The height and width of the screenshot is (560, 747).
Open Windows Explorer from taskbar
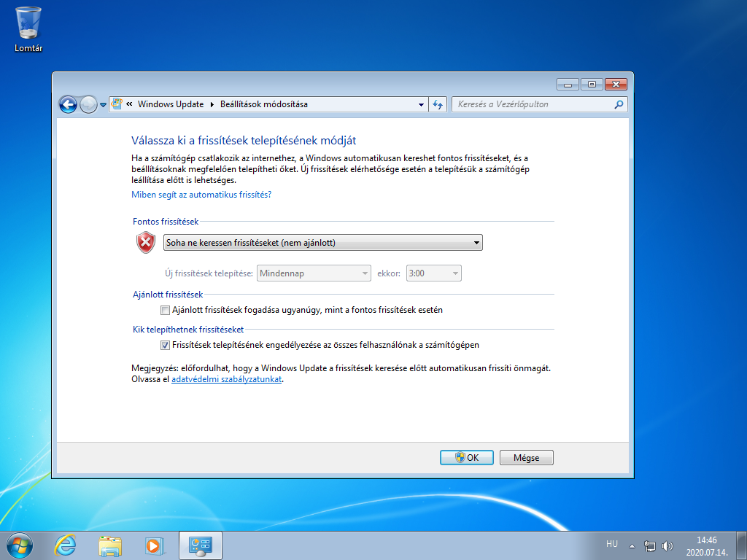110,545
